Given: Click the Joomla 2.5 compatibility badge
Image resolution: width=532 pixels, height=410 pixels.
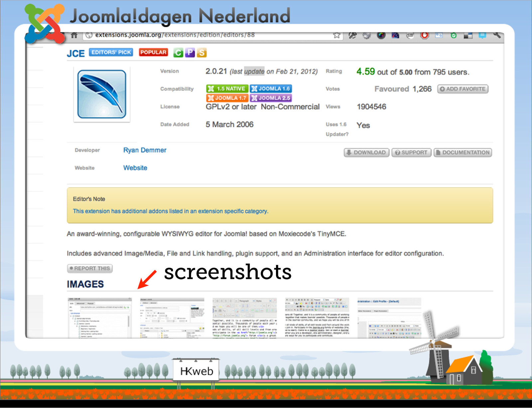Looking at the screenshot, I should tap(271, 98).
